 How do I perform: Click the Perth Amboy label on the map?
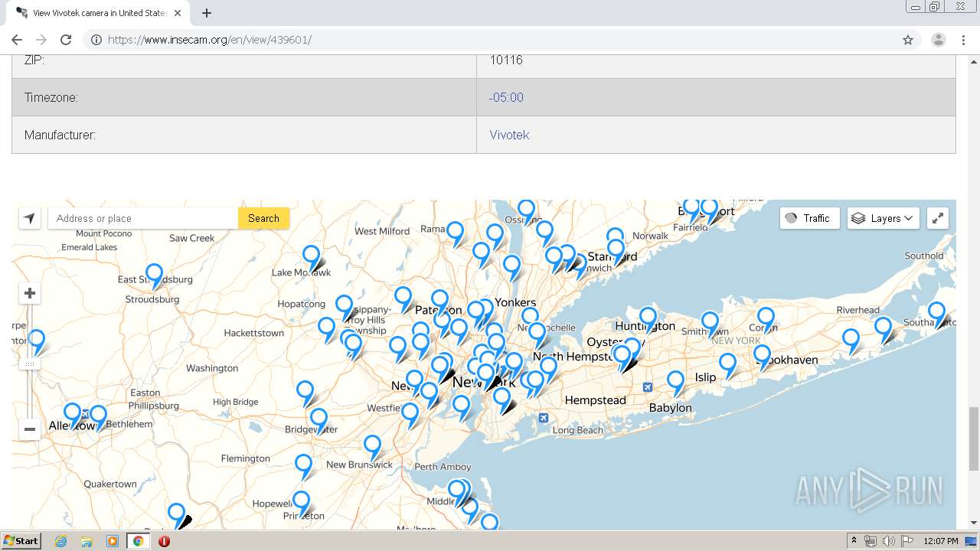click(443, 467)
